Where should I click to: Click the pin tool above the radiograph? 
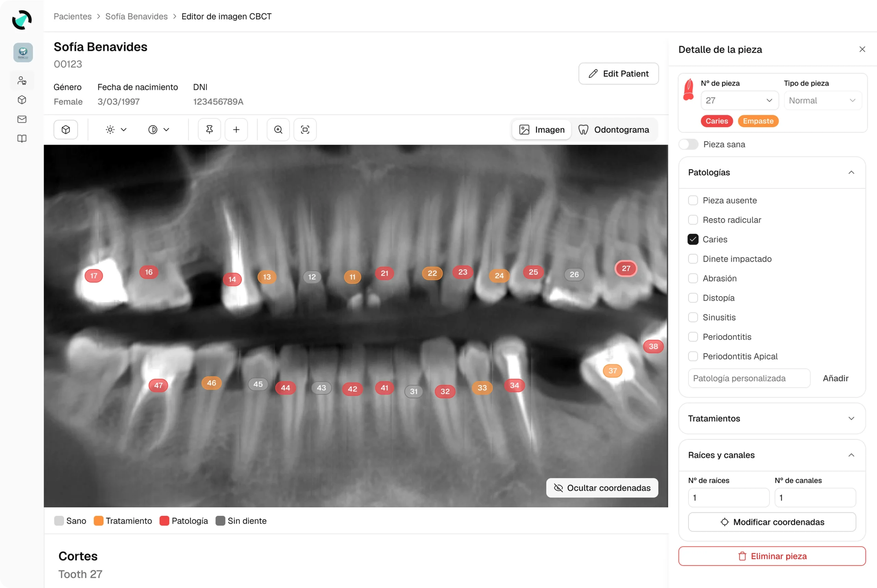tap(209, 130)
